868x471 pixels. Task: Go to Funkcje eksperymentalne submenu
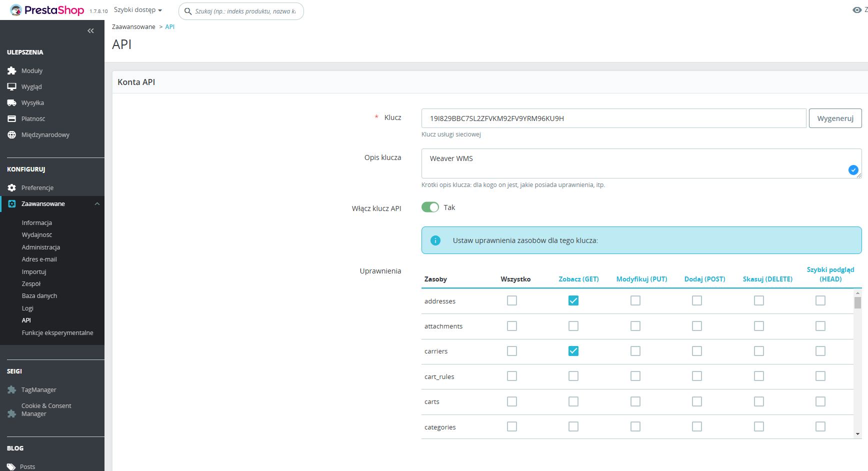coord(57,332)
